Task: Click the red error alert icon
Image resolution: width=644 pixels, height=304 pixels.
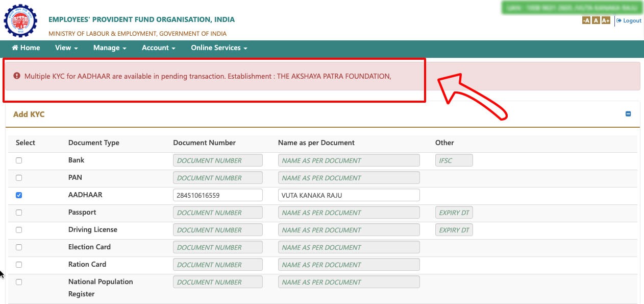Action: tap(17, 76)
